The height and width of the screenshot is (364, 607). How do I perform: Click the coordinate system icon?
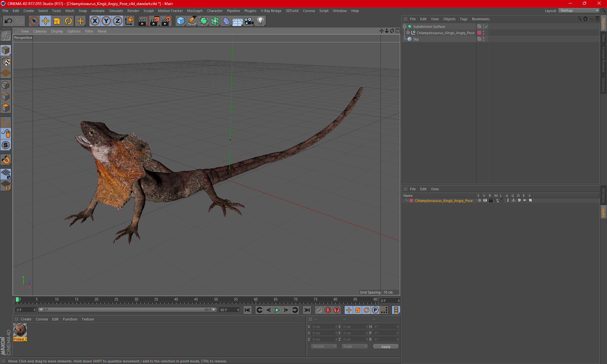coord(129,21)
